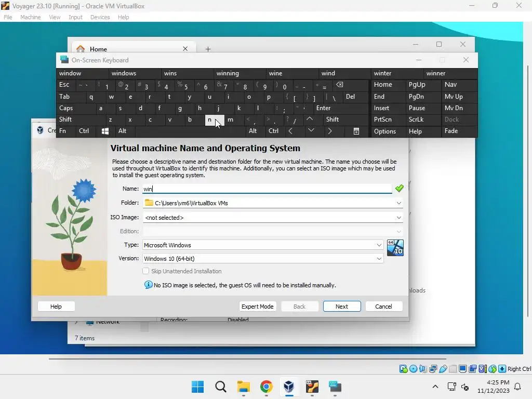Expand the Folder dropdown
Screen dimensions: 532x399
398,203
